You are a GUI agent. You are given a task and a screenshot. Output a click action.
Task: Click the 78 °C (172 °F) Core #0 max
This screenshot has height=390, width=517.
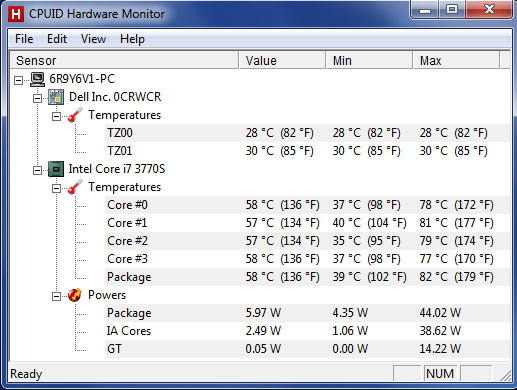456,205
